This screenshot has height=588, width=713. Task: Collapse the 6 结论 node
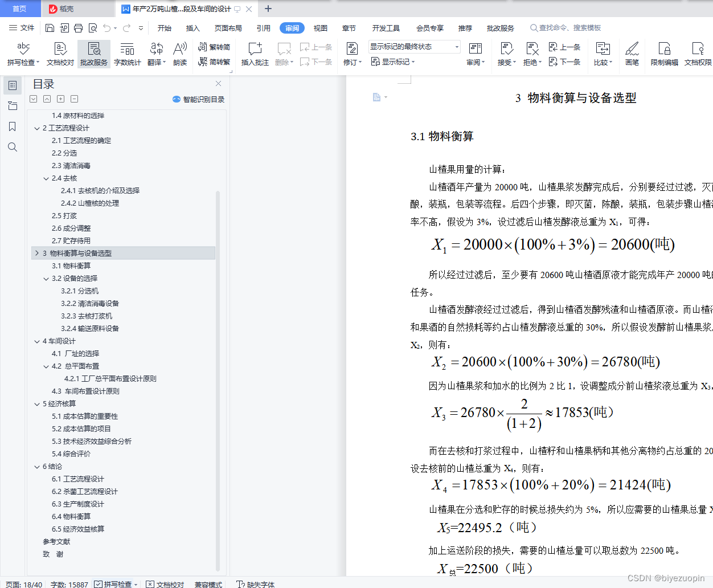(x=37, y=467)
